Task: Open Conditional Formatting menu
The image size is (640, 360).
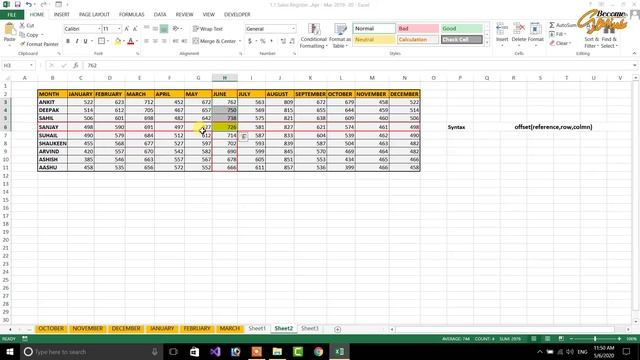Action: tap(313, 36)
